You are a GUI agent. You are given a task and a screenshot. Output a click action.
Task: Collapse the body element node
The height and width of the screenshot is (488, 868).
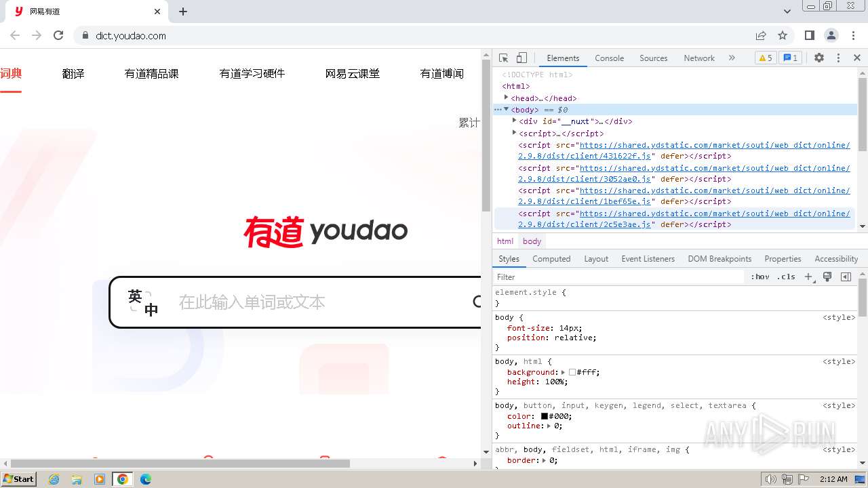coord(506,109)
